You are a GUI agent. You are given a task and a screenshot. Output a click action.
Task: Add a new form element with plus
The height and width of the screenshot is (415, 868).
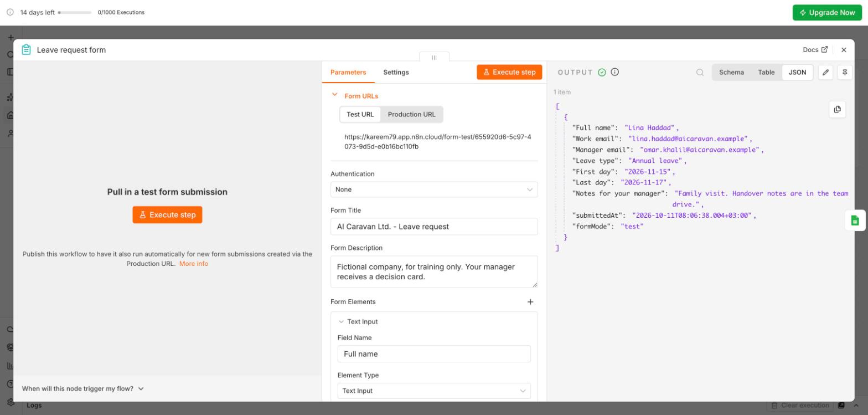click(530, 302)
